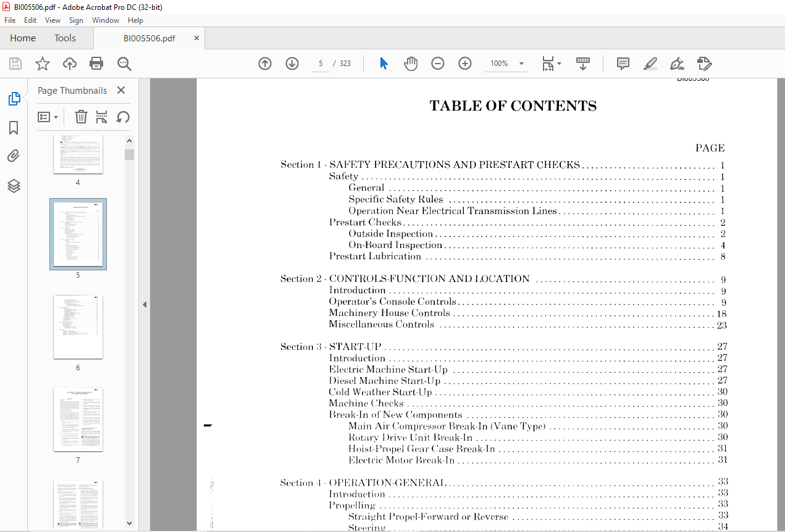Click the thumbnails scrollbar thumb

pyautogui.click(x=129, y=154)
